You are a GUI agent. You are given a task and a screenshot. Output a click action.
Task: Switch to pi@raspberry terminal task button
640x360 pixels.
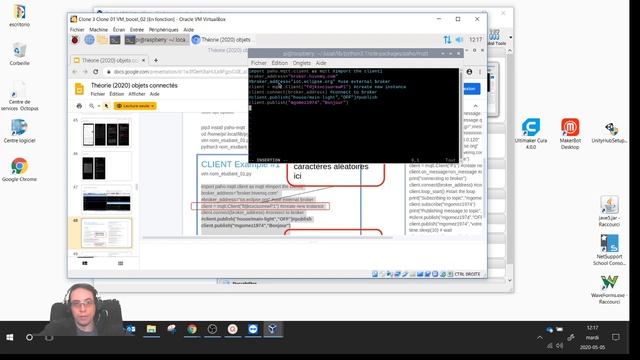[156, 40]
